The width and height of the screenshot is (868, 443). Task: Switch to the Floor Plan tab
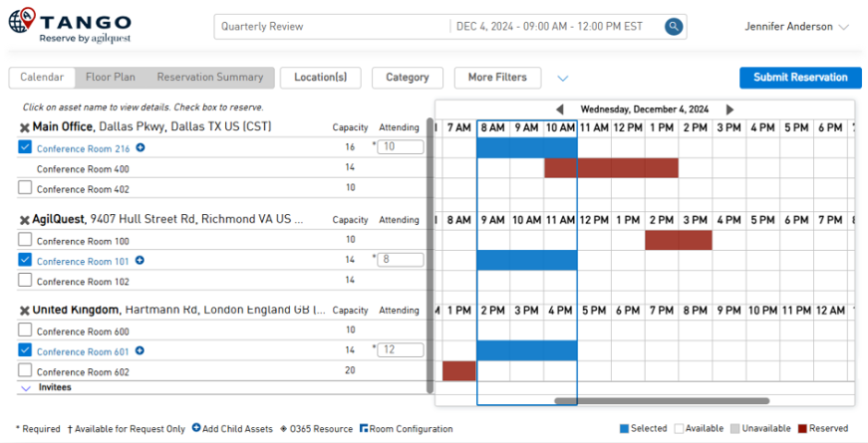click(x=111, y=77)
